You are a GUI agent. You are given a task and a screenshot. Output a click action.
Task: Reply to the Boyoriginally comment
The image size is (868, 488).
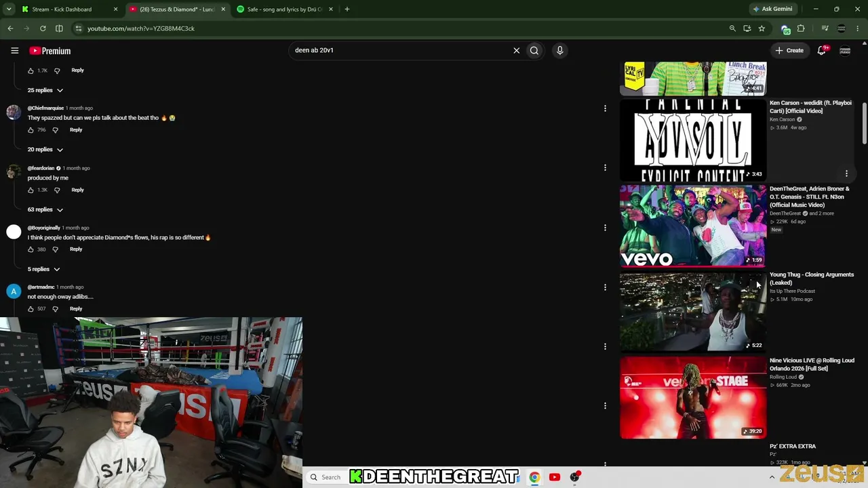[x=76, y=249]
